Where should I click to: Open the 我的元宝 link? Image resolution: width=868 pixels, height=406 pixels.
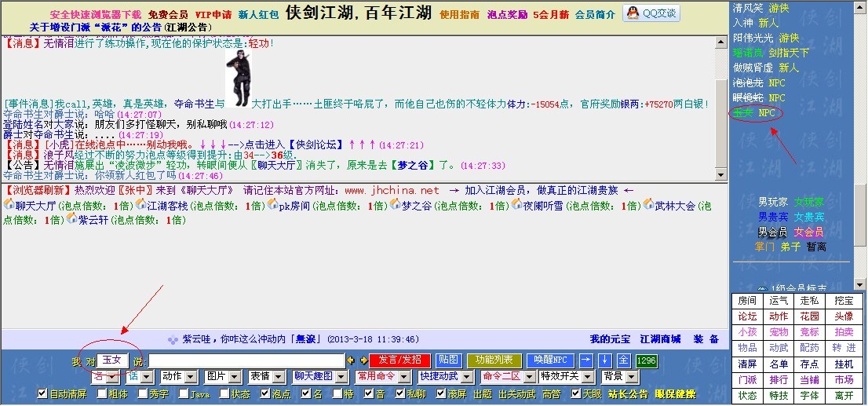click(610, 339)
